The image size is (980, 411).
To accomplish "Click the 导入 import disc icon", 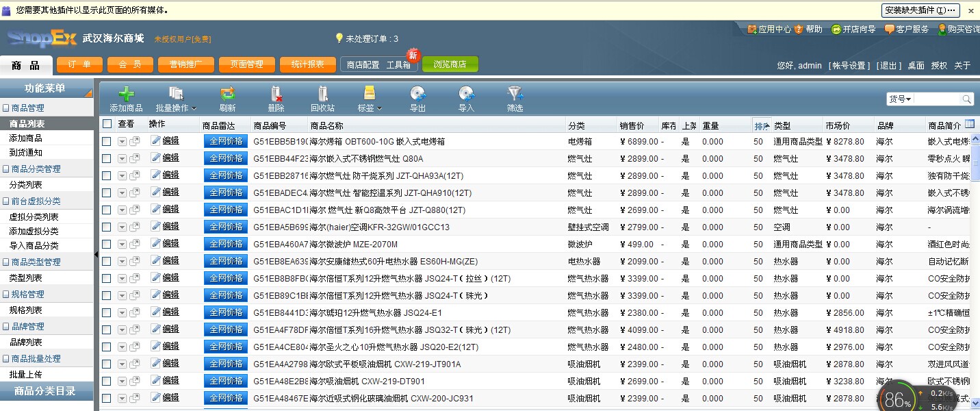I will 467,94.
